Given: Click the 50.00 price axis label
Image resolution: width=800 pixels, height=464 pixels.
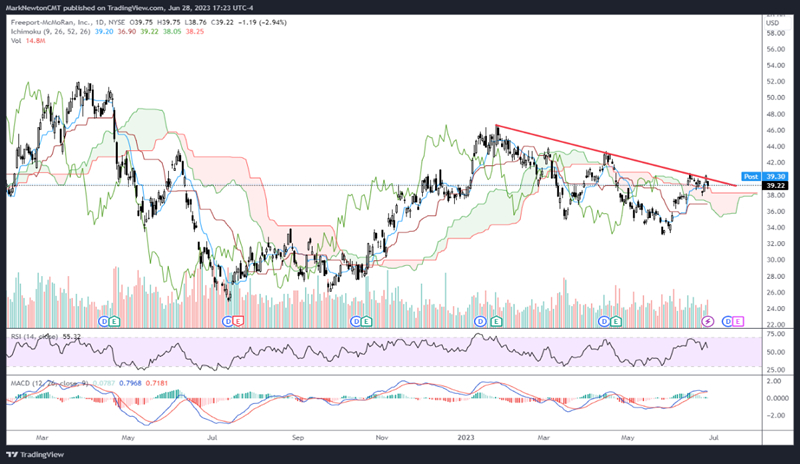Looking at the screenshot, I should pyautogui.click(x=776, y=97).
